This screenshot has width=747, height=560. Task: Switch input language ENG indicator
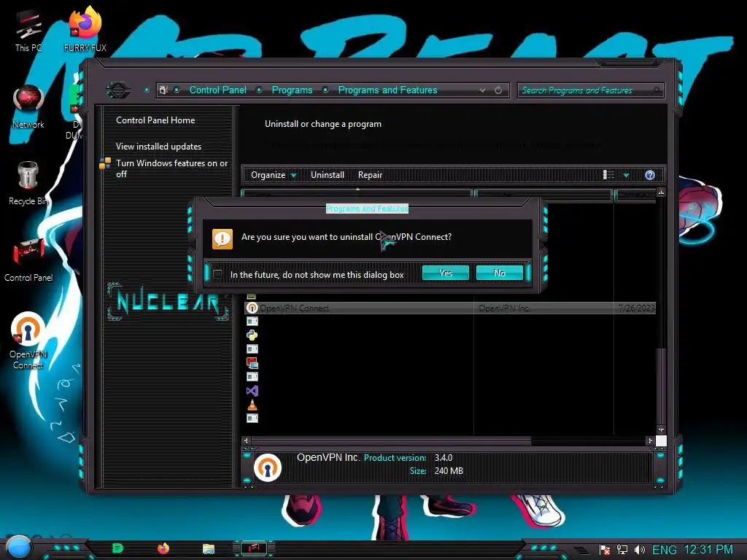point(664,550)
